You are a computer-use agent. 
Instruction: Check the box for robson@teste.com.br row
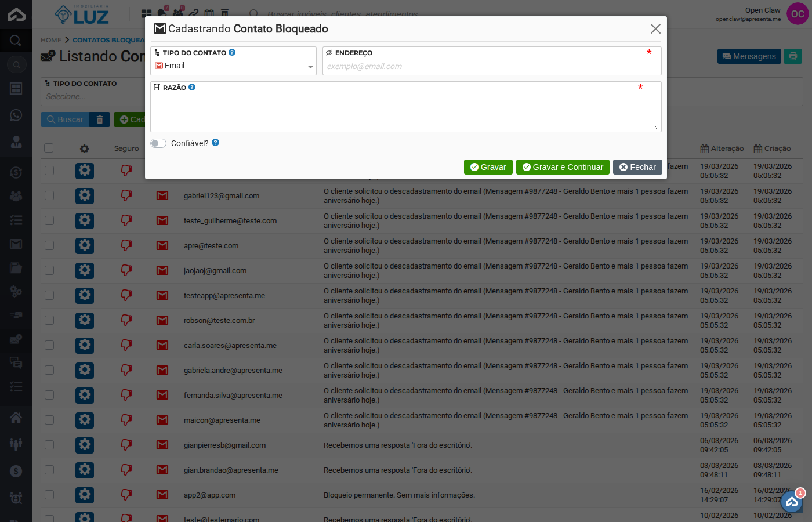[x=49, y=320]
